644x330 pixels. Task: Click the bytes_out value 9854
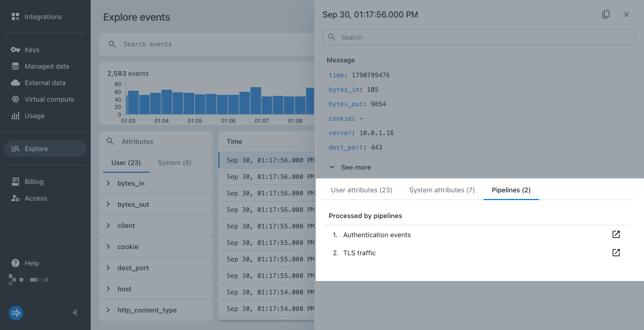pos(379,104)
